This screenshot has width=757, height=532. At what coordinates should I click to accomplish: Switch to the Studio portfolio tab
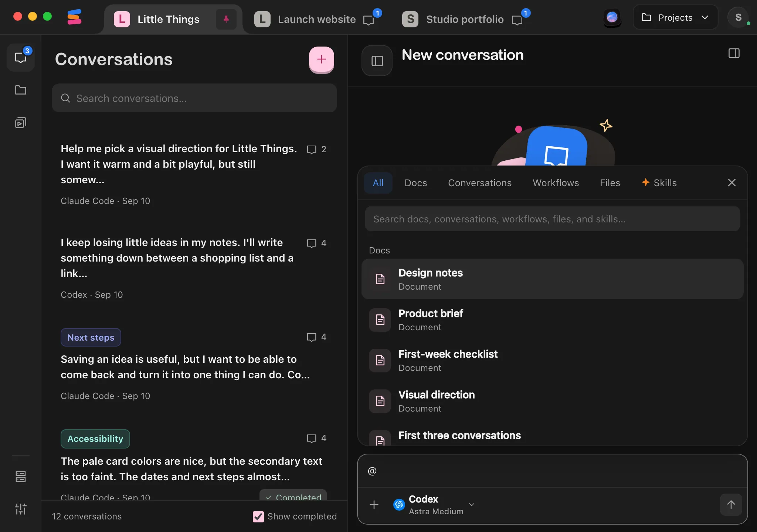tap(465, 19)
